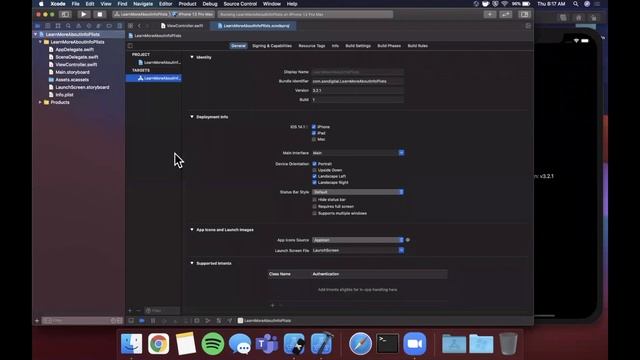Switch to the Build Phases tab

click(x=389, y=46)
